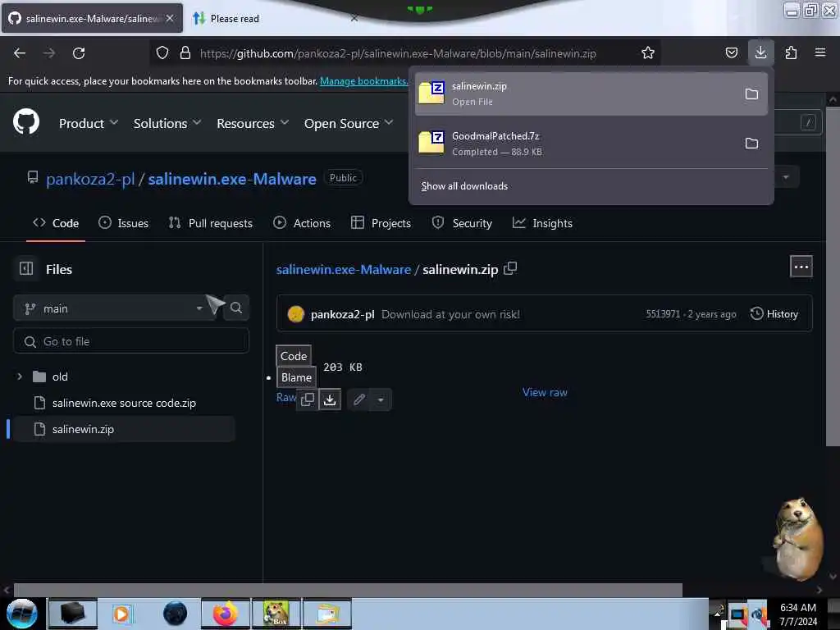Expand the Product menu
The height and width of the screenshot is (630, 840).
[x=89, y=123]
